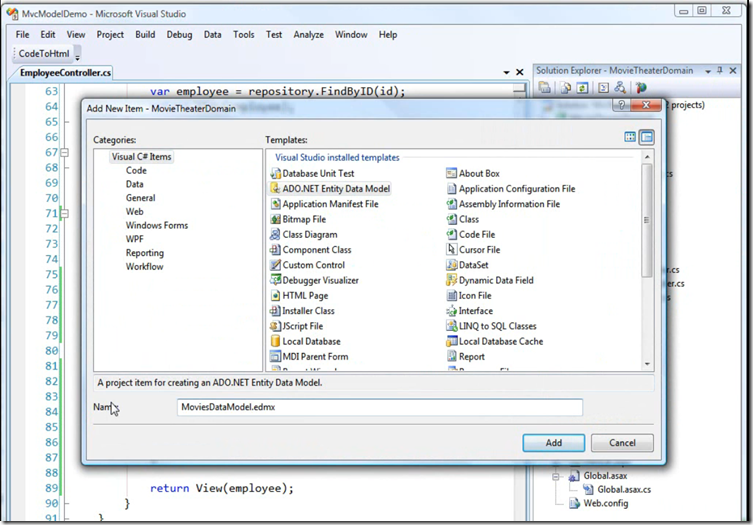The width and height of the screenshot is (753, 525).
Task: Choose the Installer Class template
Action: coord(302,311)
